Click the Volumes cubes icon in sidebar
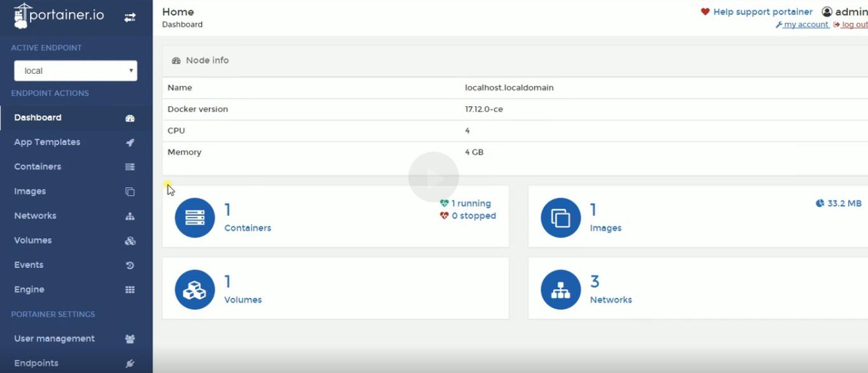Viewport: 868px width, 373px height. coord(130,241)
